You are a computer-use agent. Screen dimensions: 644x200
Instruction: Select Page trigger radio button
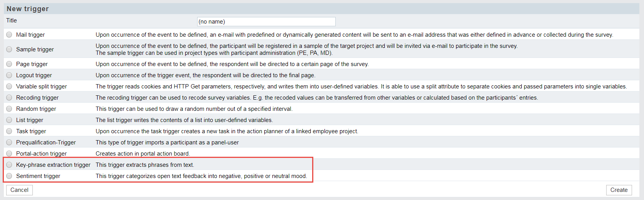click(x=9, y=64)
